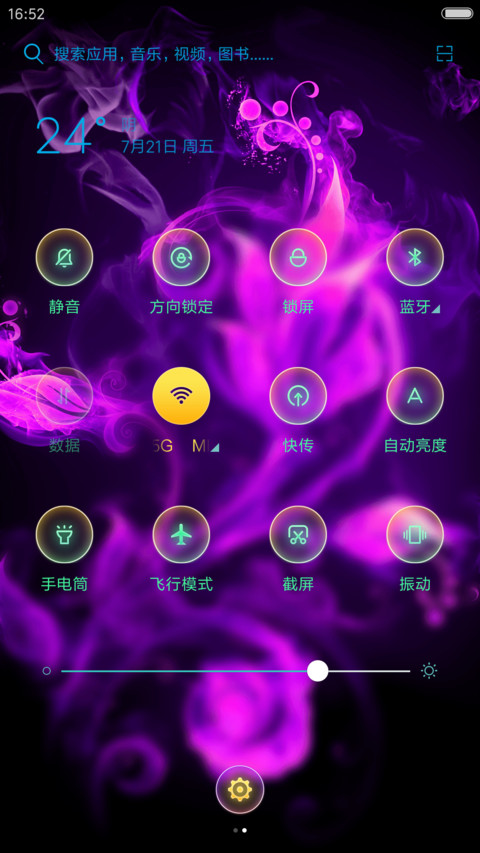Image resolution: width=480 pixels, height=853 pixels.
Task: Tap the 飞行模式 label text
Action: pyautogui.click(x=181, y=584)
